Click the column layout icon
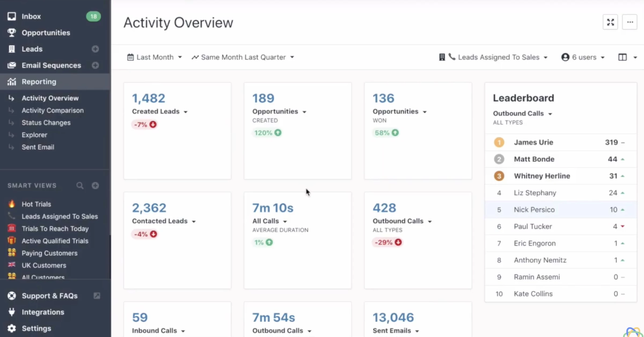Viewport: 644px width, 337px height. (x=623, y=57)
